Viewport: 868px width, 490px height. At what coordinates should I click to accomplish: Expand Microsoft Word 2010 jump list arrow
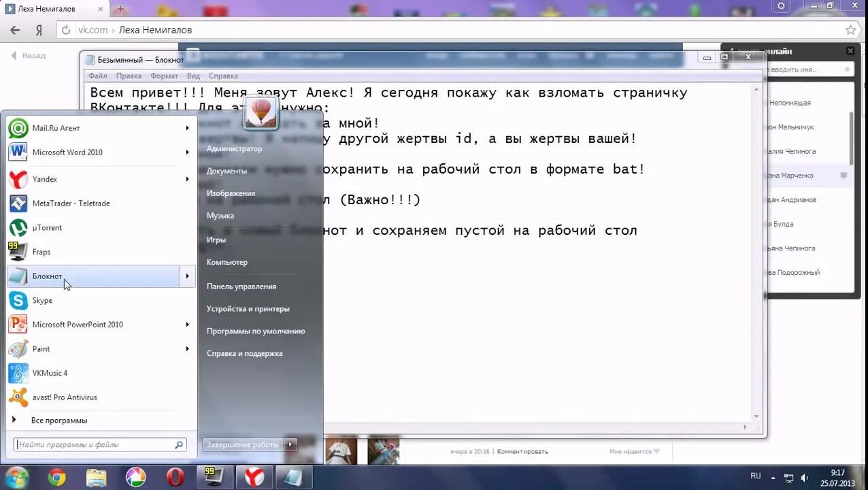(187, 152)
